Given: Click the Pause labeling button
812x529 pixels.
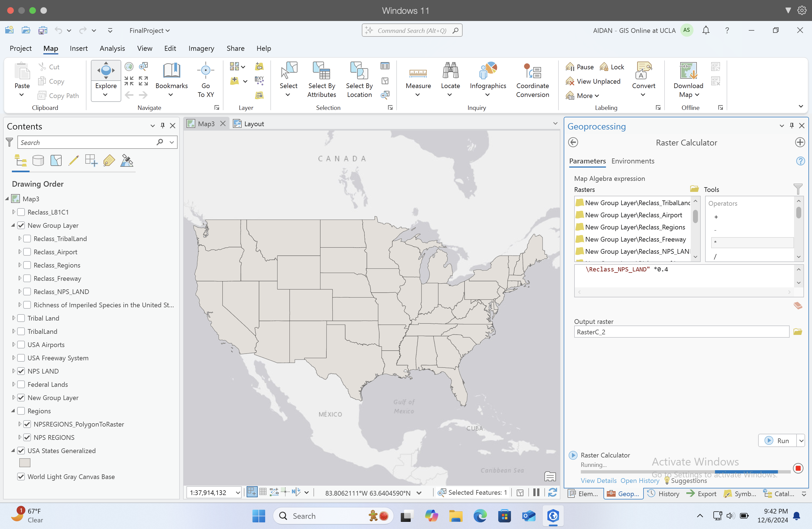Looking at the screenshot, I should pyautogui.click(x=580, y=67).
